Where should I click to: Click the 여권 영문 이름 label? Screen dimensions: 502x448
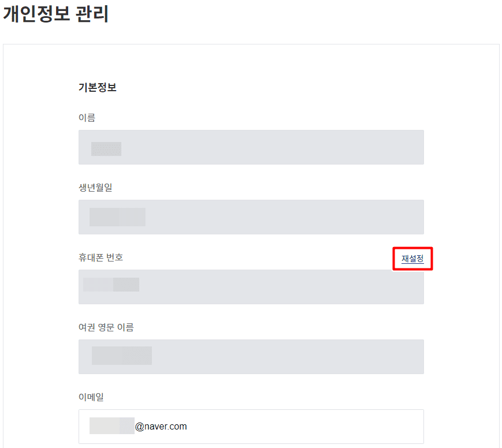tap(106, 327)
